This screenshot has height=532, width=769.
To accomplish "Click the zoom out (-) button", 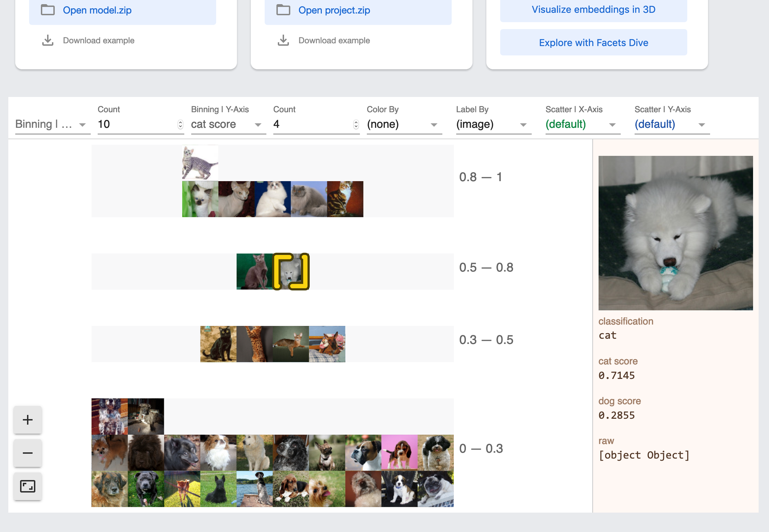I will pyautogui.click(x=27, y=453).
